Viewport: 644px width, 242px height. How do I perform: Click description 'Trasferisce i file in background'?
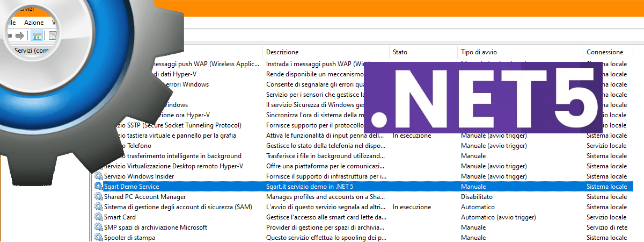click(x=326, y=156)
